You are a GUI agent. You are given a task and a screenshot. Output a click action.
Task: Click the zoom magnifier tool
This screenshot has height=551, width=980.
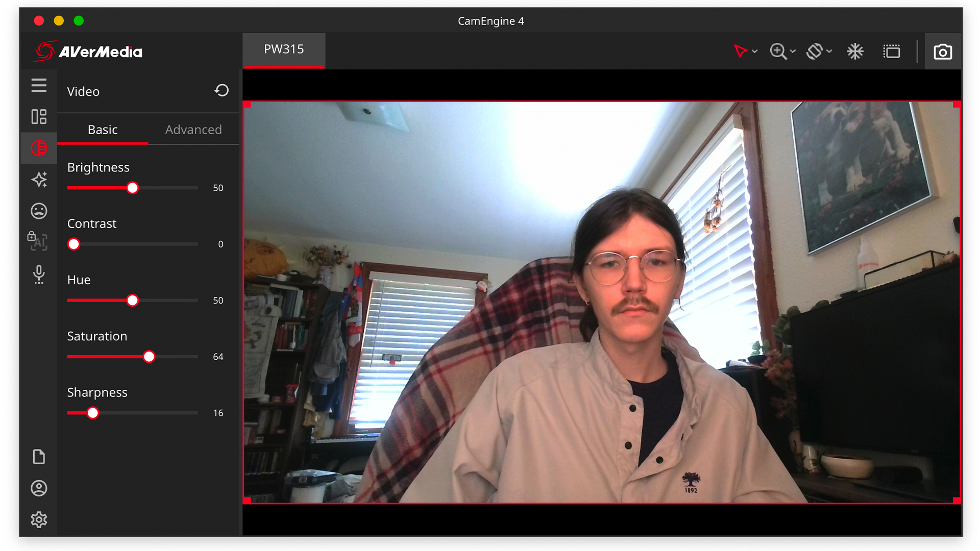[778, 51]
